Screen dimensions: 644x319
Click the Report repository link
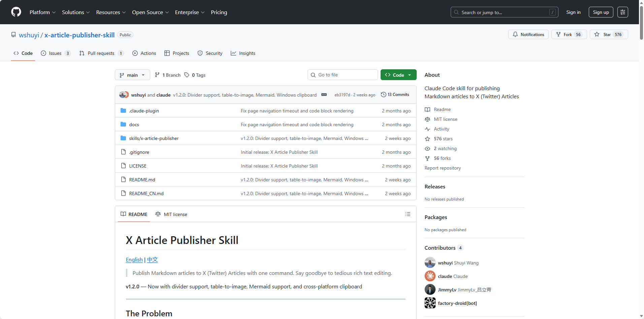(x=443, y=168)
